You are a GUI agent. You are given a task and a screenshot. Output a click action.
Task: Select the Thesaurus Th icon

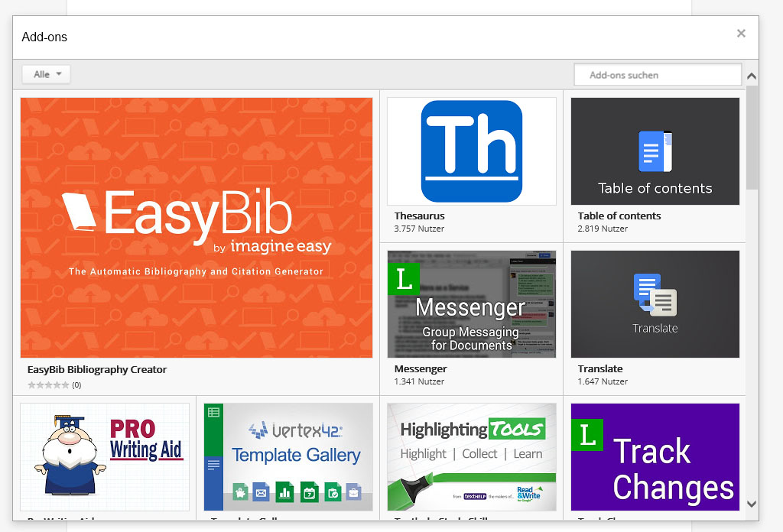pyautogui.click(x=471, y=151)
